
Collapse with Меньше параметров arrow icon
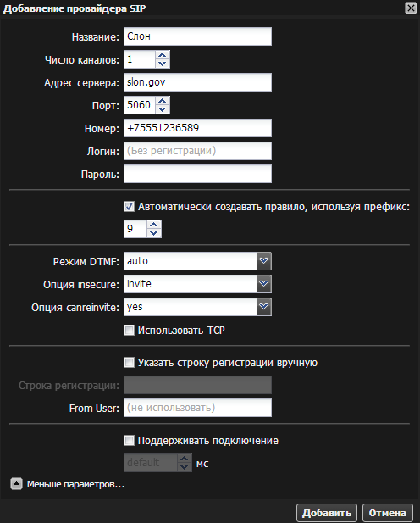pyautogui.click(x=16, y=484)
